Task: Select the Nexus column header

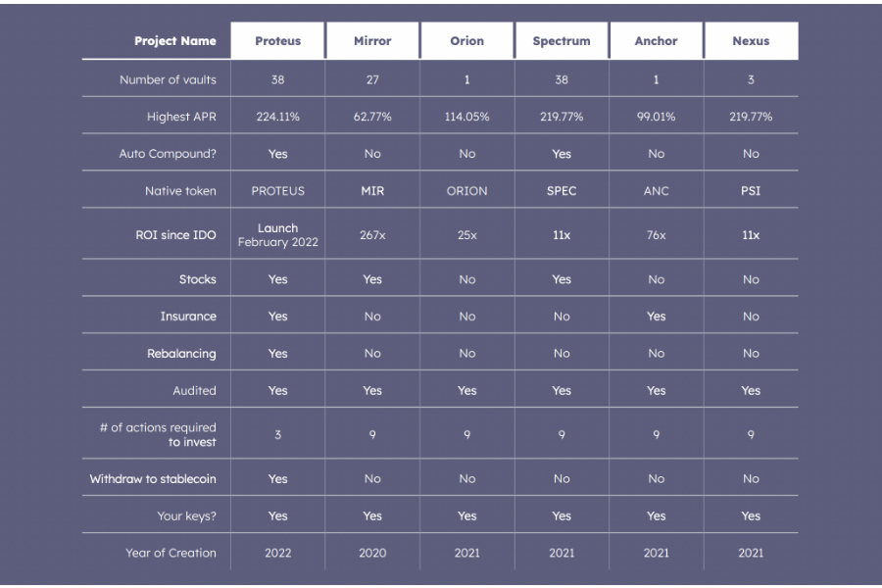Action: point(751,40)
